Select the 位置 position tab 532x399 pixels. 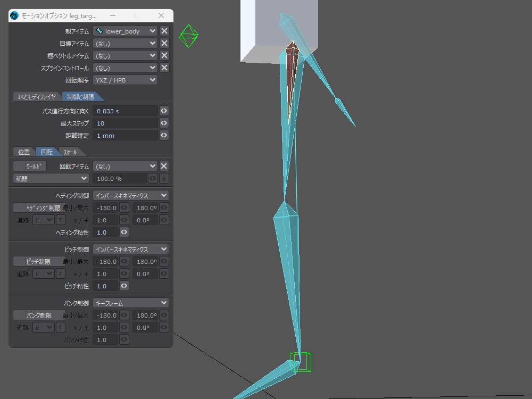tap(22, 152)
